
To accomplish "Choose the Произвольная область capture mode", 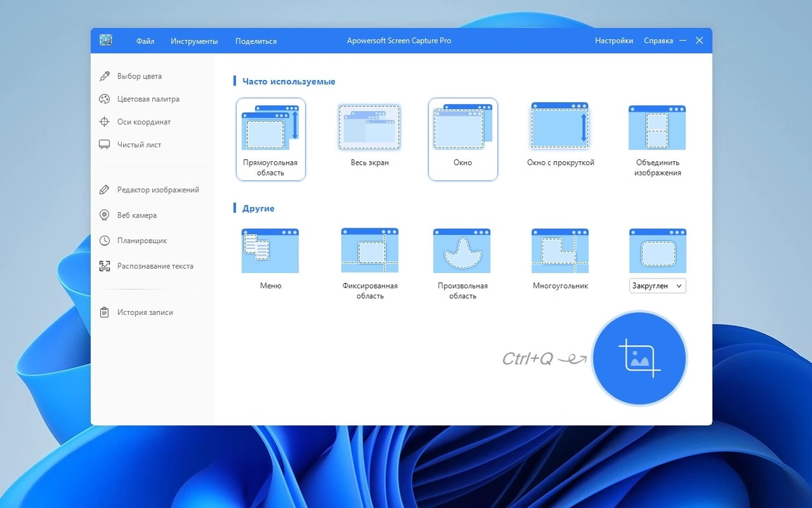I will (463, 264).
